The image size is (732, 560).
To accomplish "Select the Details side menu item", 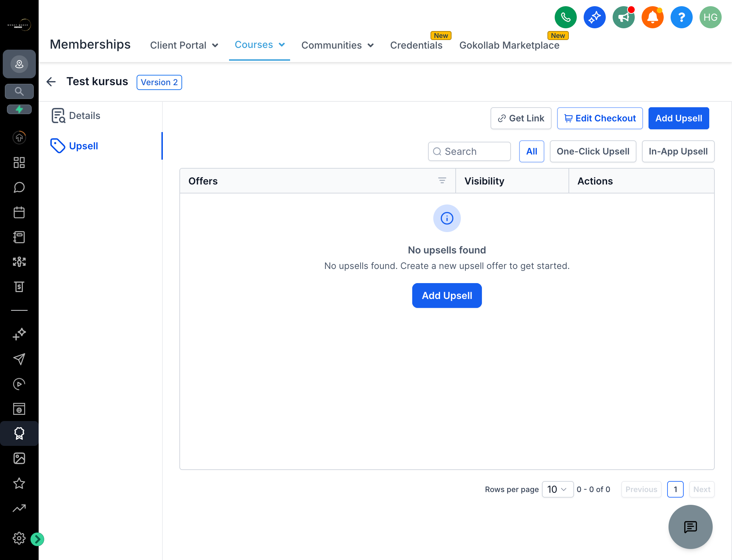I will click(x=76, y=116).
